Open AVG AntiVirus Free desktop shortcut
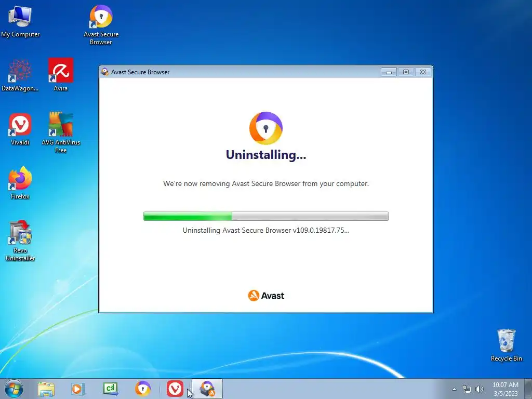 click(x=61, y=132)
